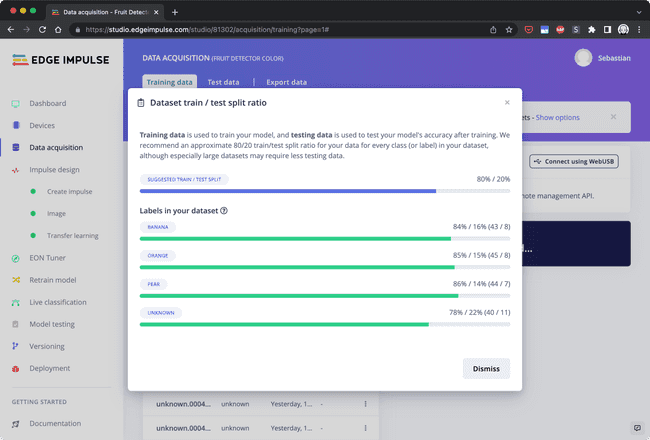650x440 pixels.
Task: Open EON Tuner from sidebar
Action: (15, 258)
